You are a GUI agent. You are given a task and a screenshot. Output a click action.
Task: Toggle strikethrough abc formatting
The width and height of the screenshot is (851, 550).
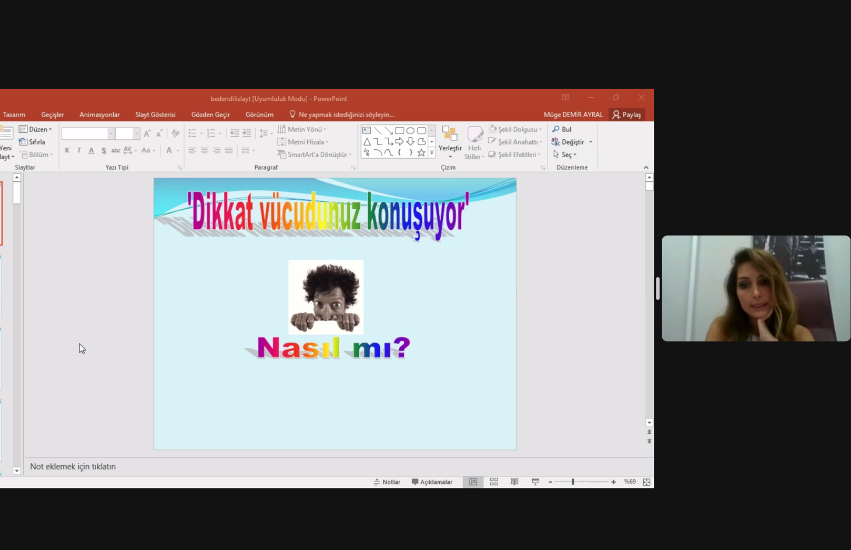[116, 150]
